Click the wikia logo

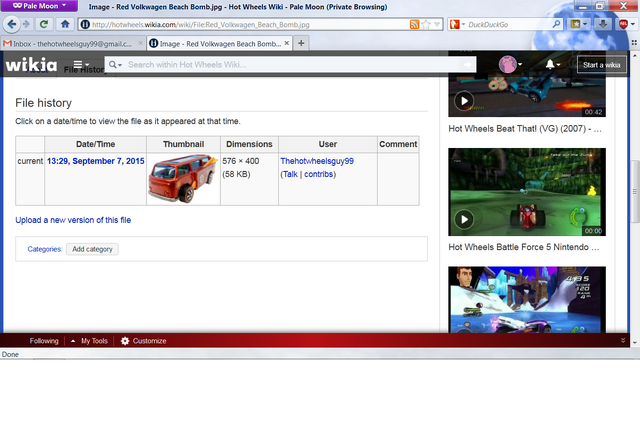click(x=31, y=64)
